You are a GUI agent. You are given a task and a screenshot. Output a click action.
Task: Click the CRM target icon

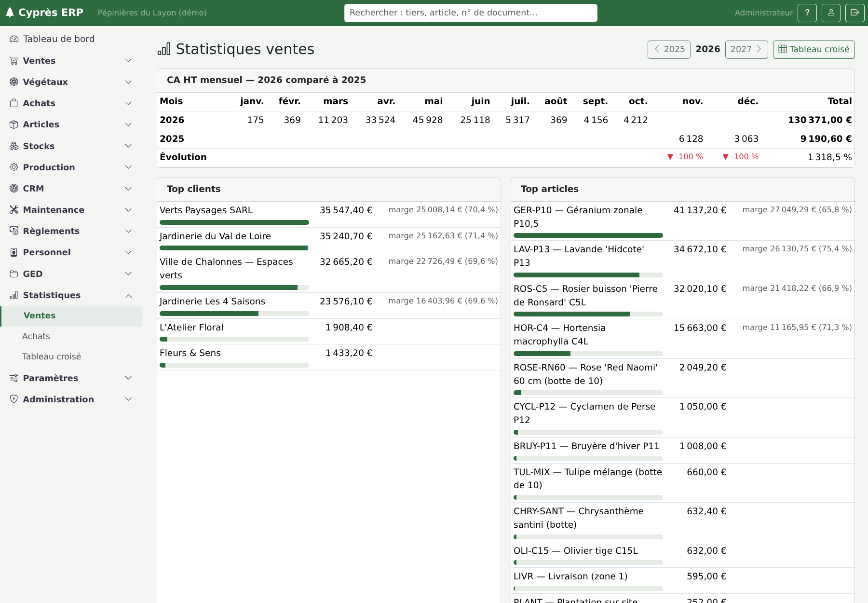(14, 189)
